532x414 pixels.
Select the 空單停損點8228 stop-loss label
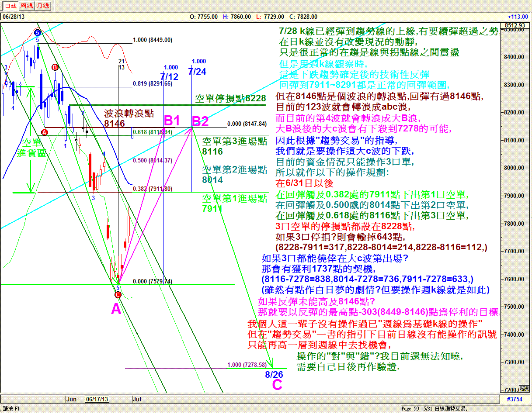[x=230, y=99]
